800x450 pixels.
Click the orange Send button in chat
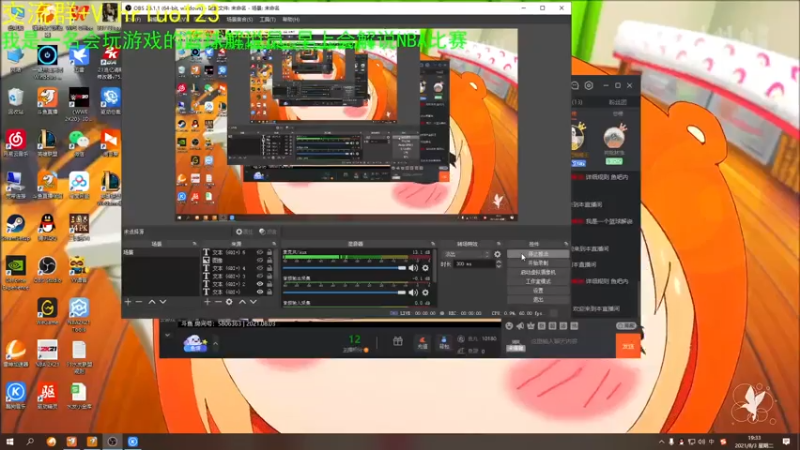[x=628, y=346]
